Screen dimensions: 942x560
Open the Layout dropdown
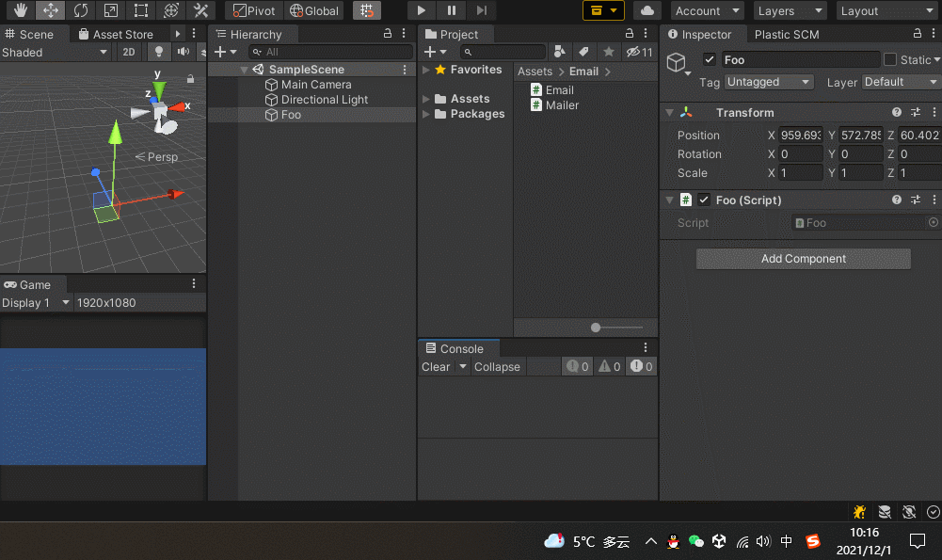click(x=886, y=10)
